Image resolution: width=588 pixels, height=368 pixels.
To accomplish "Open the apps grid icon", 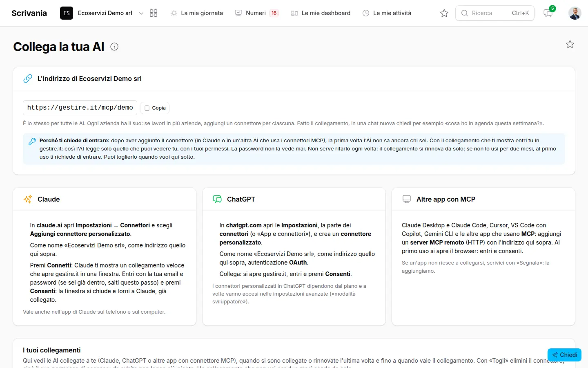I will click(154, 13).
